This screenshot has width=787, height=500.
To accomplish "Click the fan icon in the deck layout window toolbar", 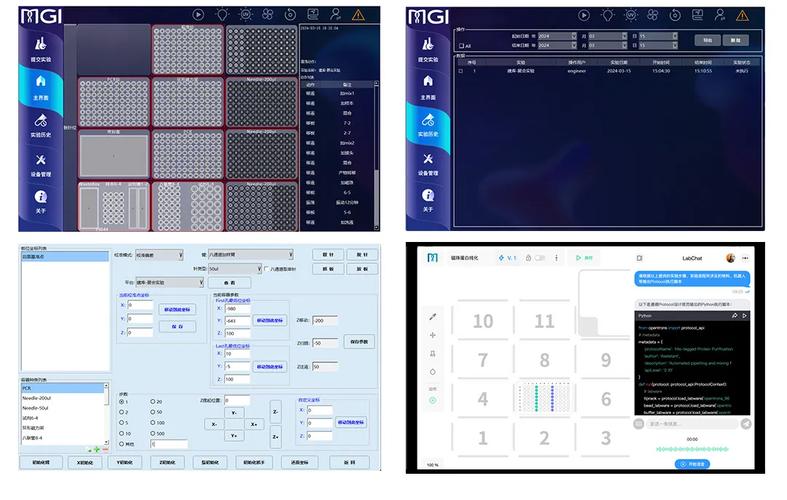I will tap(267, 14).
